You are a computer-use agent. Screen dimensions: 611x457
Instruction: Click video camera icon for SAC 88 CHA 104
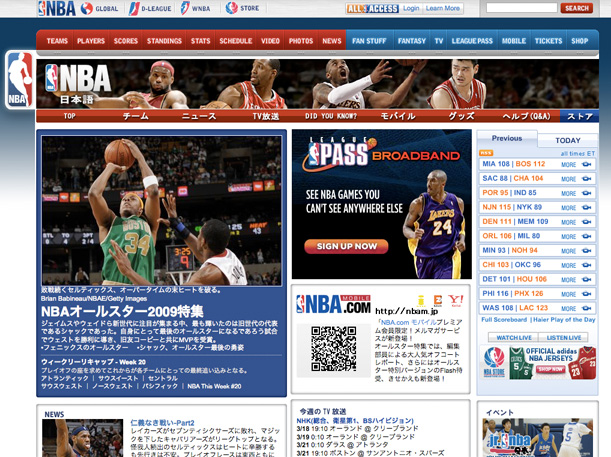[586, 179]
